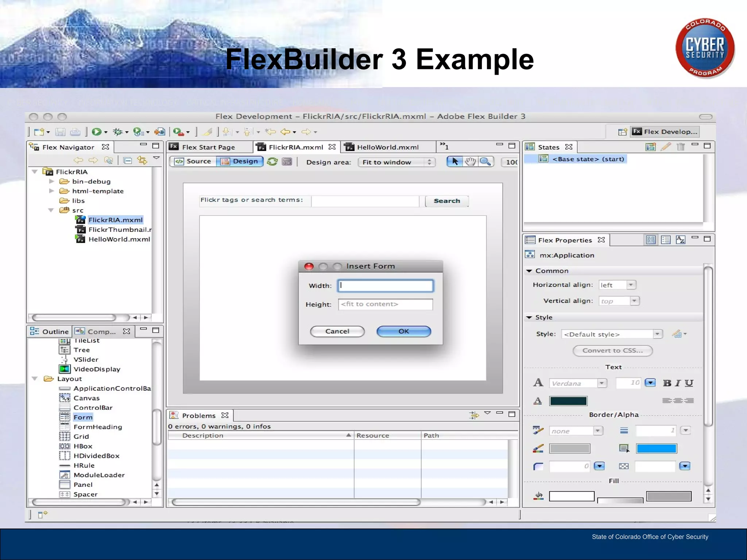
Task: Open the border style none dropdown
Action: [576, 431]
